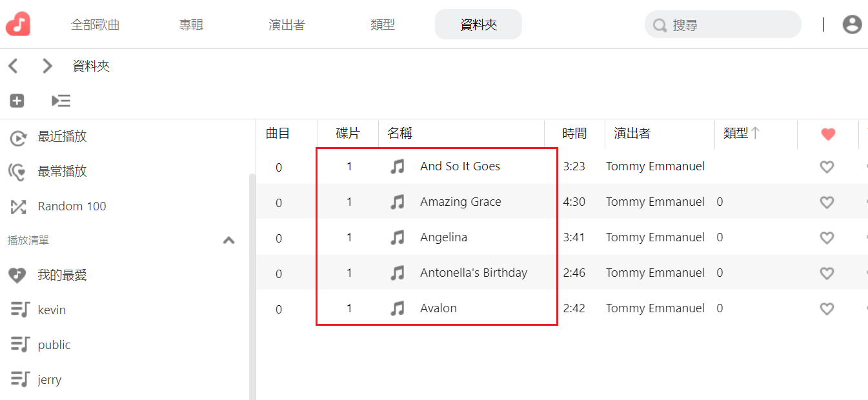This screenshot has width=868, height=400.
Task: Click the play queue list icon
Action: point(61,101)
